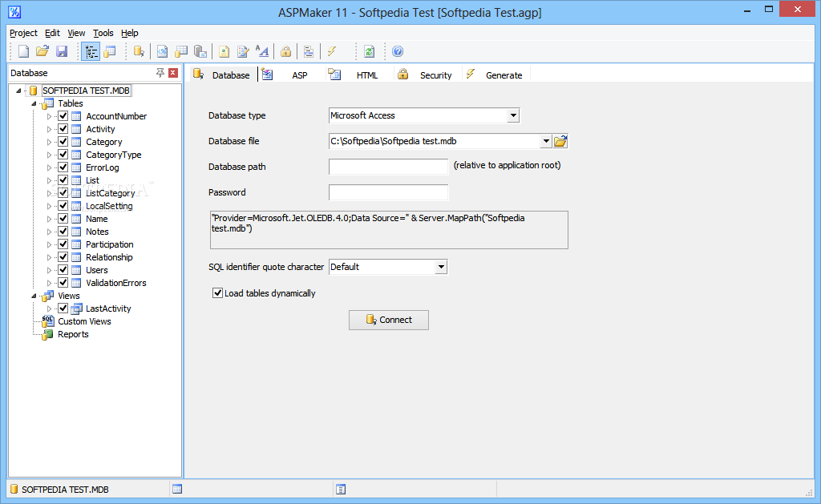Click the table list view toolbar icon next to tree toggle

point(109,51)
